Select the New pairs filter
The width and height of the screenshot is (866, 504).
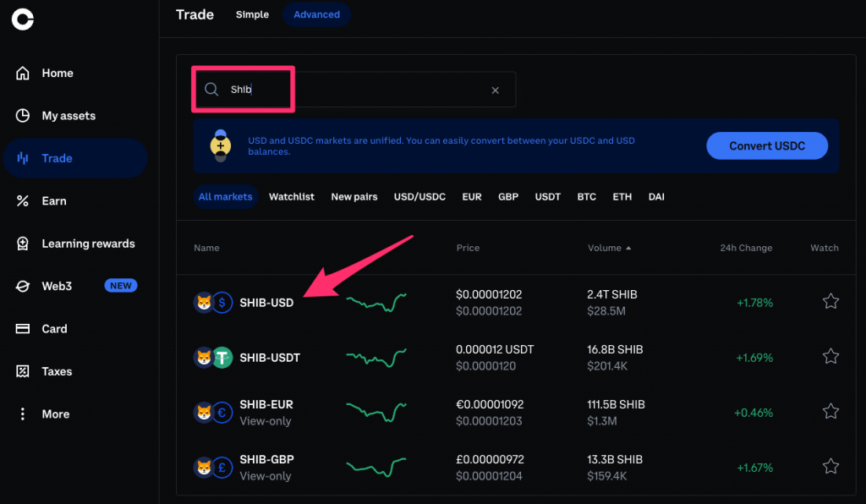point(354,196)
